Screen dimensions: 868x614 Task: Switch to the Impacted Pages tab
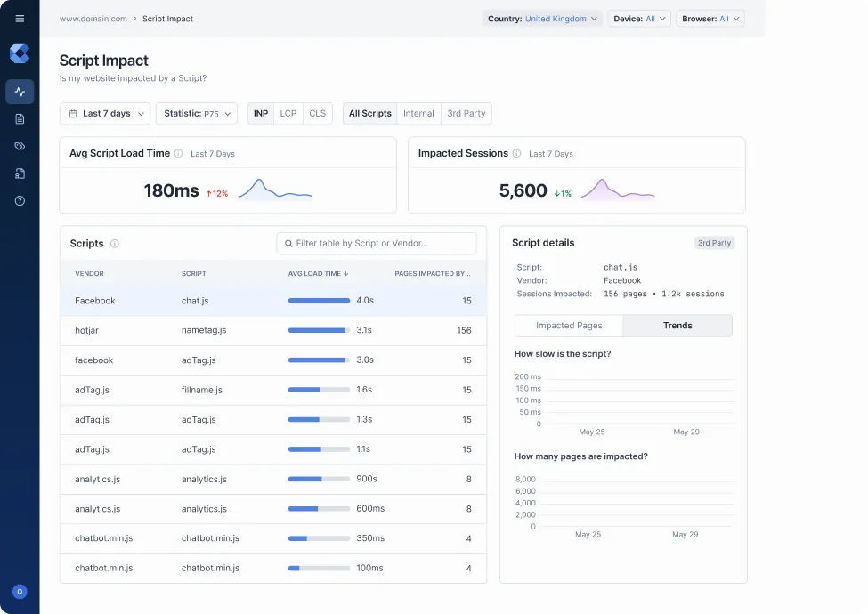pyautogui.click(x=569, y=326)
